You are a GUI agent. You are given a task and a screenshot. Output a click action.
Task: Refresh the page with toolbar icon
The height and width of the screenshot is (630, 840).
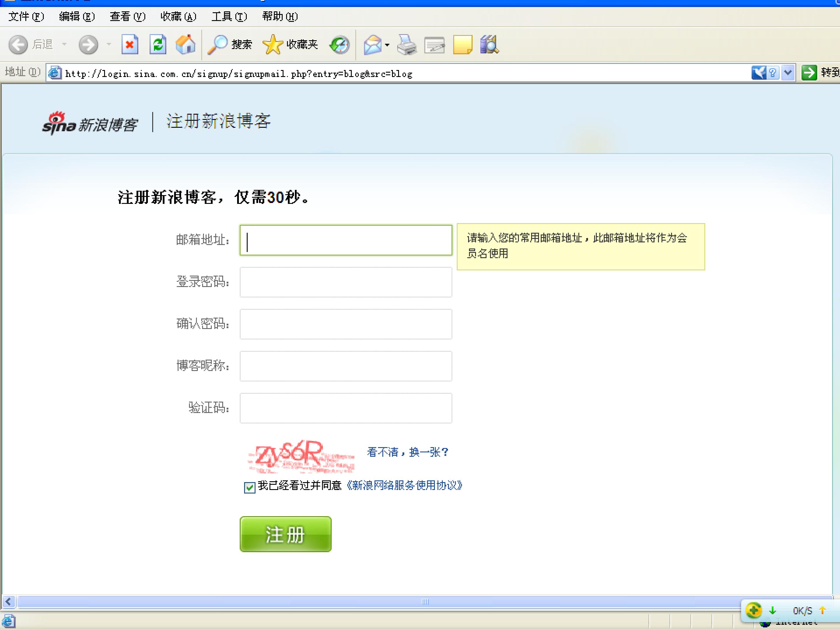coord(157,45)
